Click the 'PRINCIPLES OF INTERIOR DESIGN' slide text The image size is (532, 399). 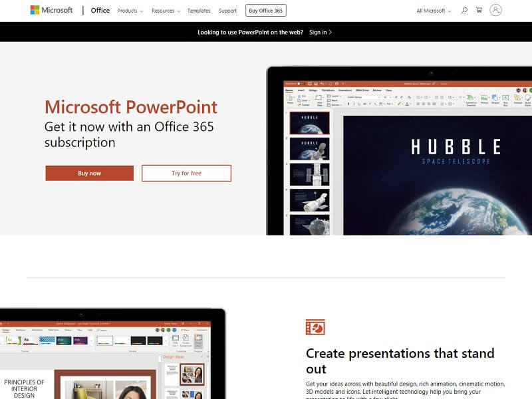24,388
